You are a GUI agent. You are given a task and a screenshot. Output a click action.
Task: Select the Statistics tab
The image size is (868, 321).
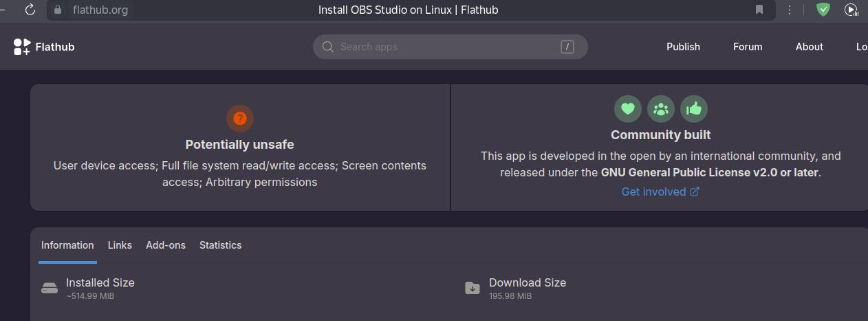(x=220, y=245)
